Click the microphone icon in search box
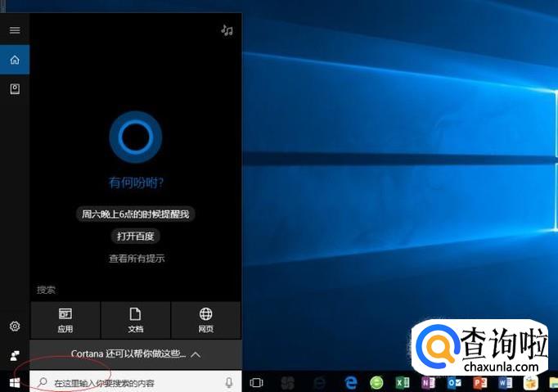558x392 pixels. pyautogui.click(x=228, y=382)
